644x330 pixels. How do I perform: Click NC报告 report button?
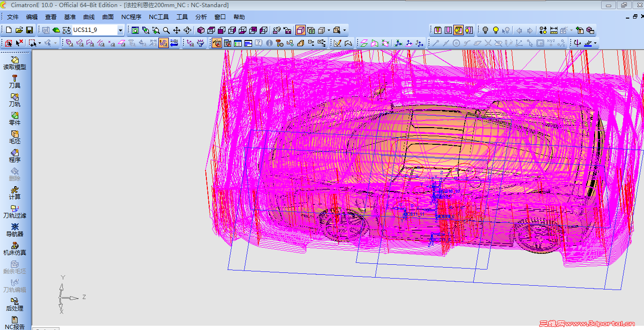15,322
